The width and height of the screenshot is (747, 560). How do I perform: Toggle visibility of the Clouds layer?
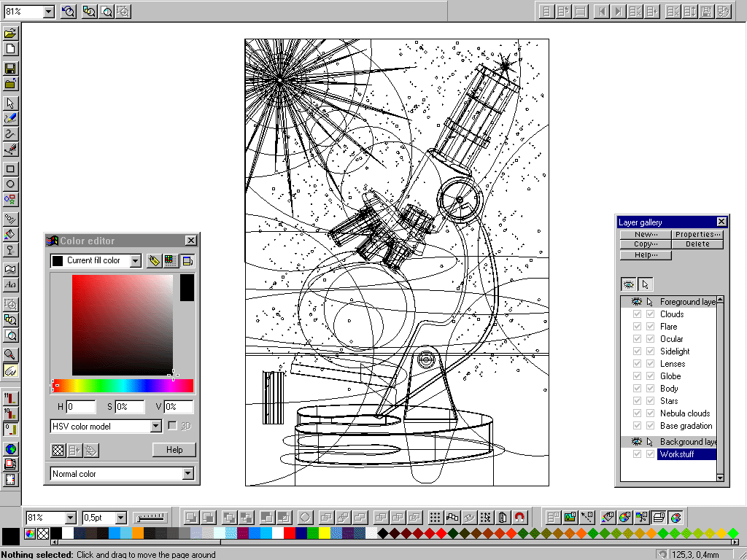coord(637,314)
